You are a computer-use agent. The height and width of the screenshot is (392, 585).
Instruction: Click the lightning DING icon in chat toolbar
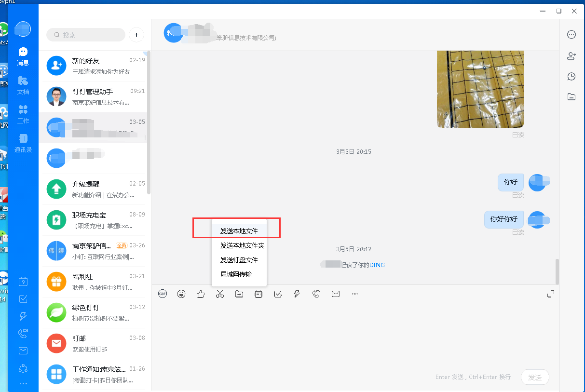click(x=297, y=294)
